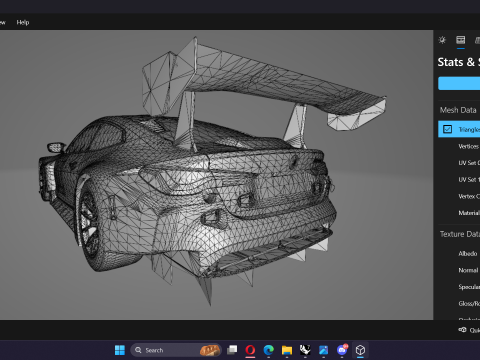Click the Quick animations icon in status bar
Image resolution: width=480 pixels, height=360 pixels.
pyautogui.click(x=463, y=330)
